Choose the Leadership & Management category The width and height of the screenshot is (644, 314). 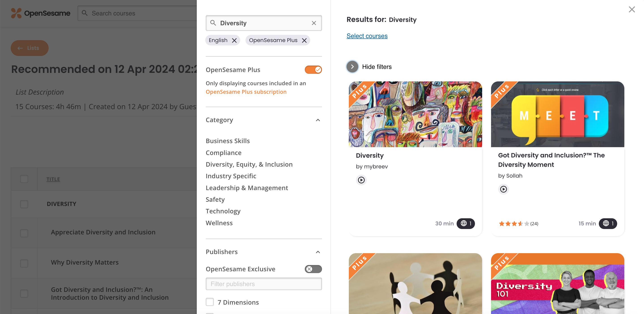247,188
